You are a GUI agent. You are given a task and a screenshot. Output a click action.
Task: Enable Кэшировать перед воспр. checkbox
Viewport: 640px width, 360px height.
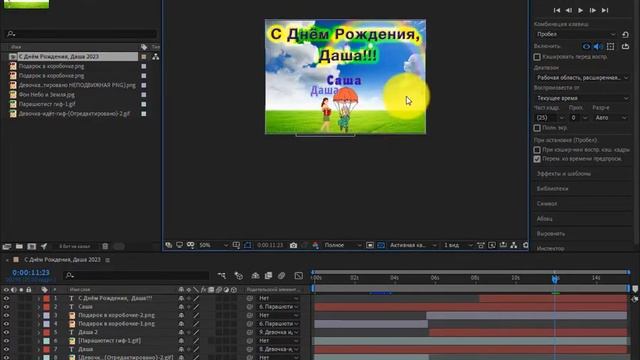coord(537,57)
